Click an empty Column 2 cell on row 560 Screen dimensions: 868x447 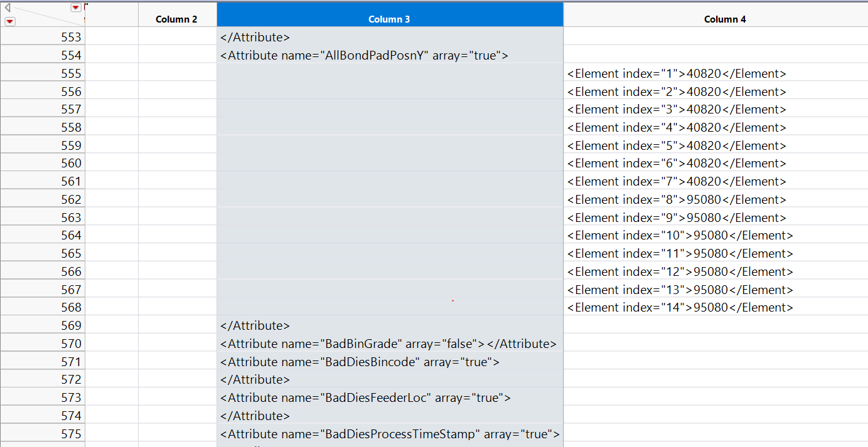click(177, 163)
